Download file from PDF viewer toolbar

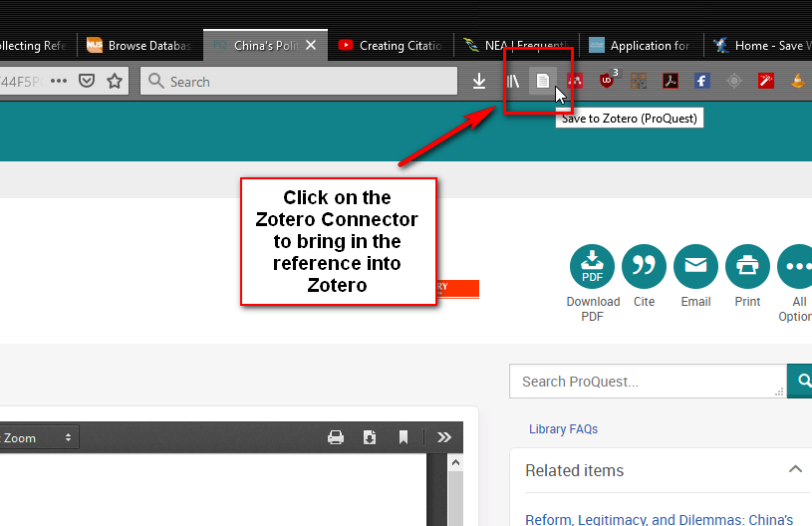point(370,437)
